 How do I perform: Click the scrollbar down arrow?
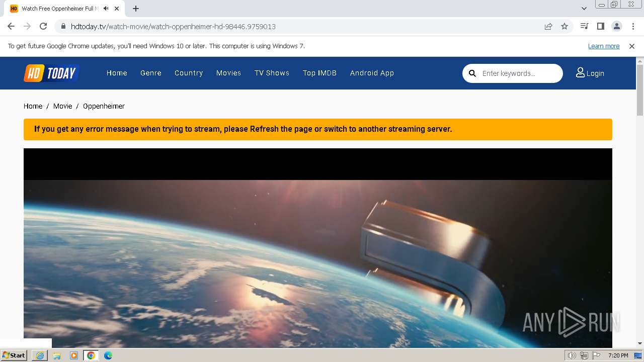640,343
